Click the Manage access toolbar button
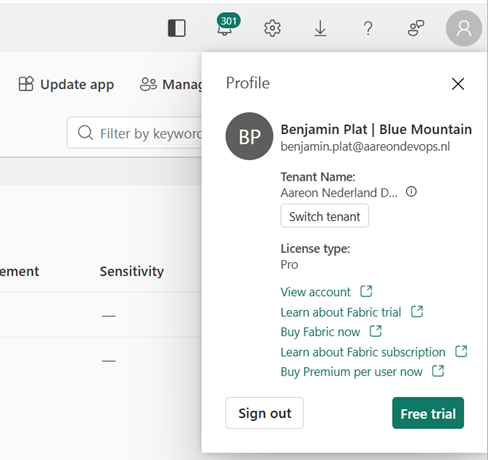Image resolution: width=488 pixels, height=460 pixels. coord(171,84)
